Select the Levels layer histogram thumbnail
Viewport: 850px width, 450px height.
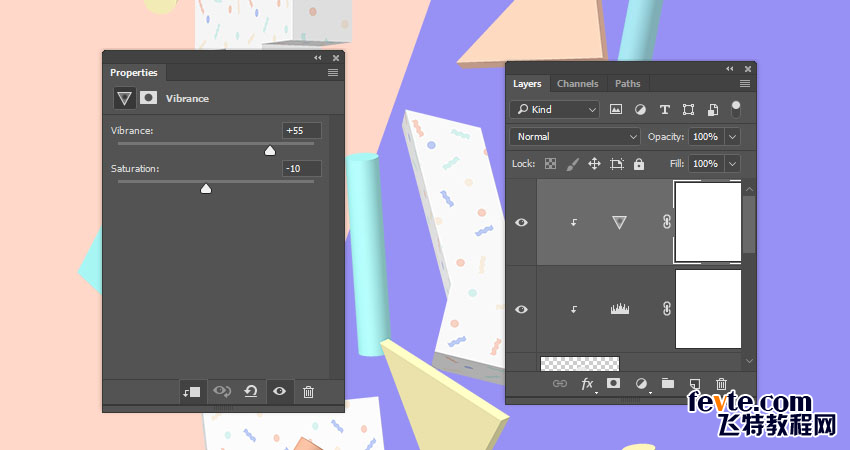(x=620, y=309)
